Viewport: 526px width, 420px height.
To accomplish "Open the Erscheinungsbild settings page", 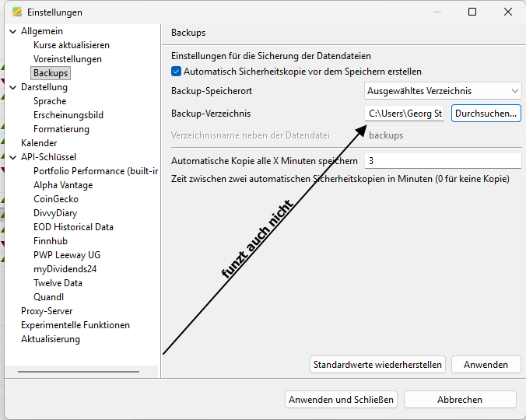I will click(68, 115).
